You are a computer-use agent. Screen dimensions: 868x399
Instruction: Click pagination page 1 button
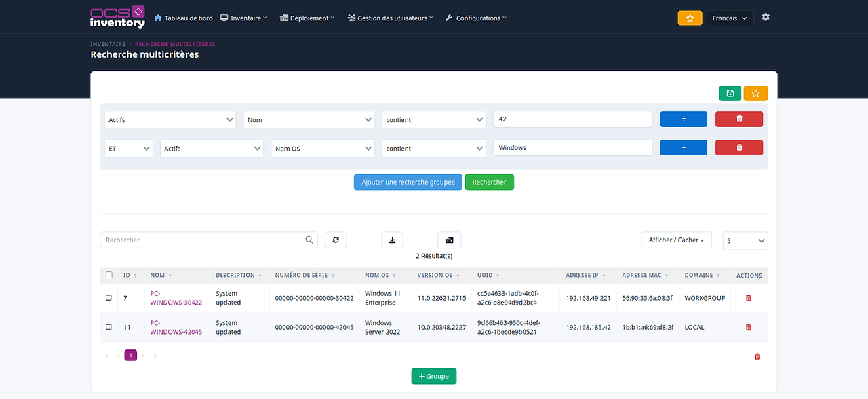(131, 355)
